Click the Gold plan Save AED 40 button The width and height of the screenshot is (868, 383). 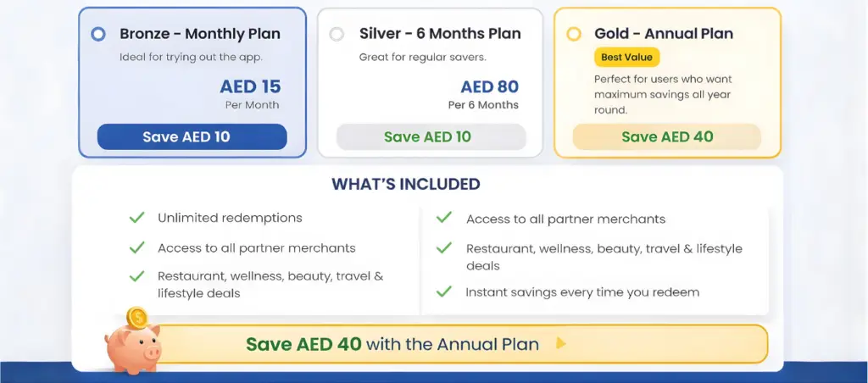tap(667, 137)
